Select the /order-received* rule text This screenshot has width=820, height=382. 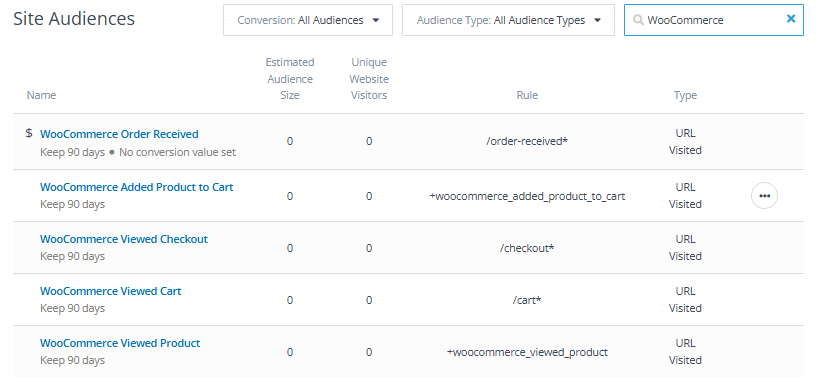[x=527, y=141]
